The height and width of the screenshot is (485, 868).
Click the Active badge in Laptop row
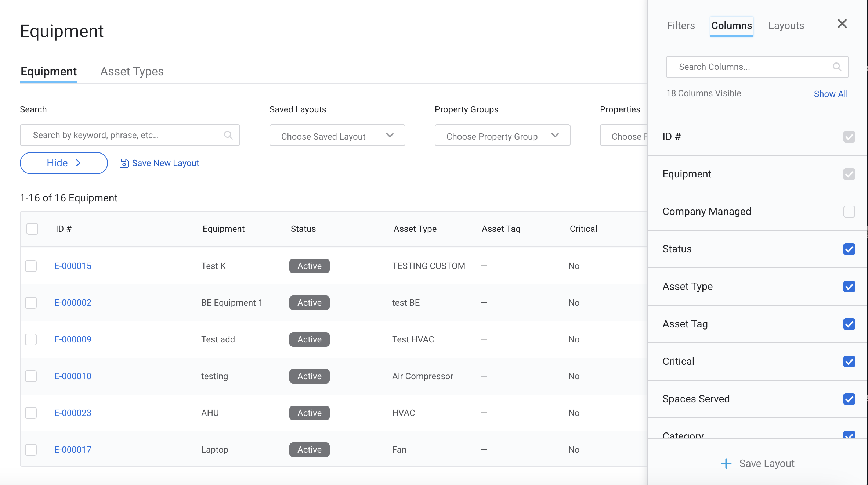click(x=309, y=450)
